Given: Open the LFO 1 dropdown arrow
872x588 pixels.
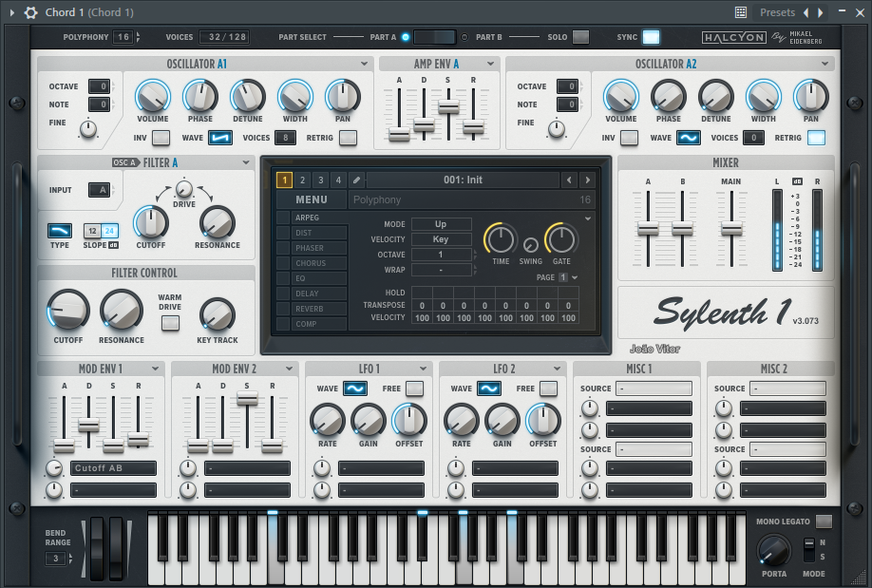Looking at the screenshot, I should point(424,369).
